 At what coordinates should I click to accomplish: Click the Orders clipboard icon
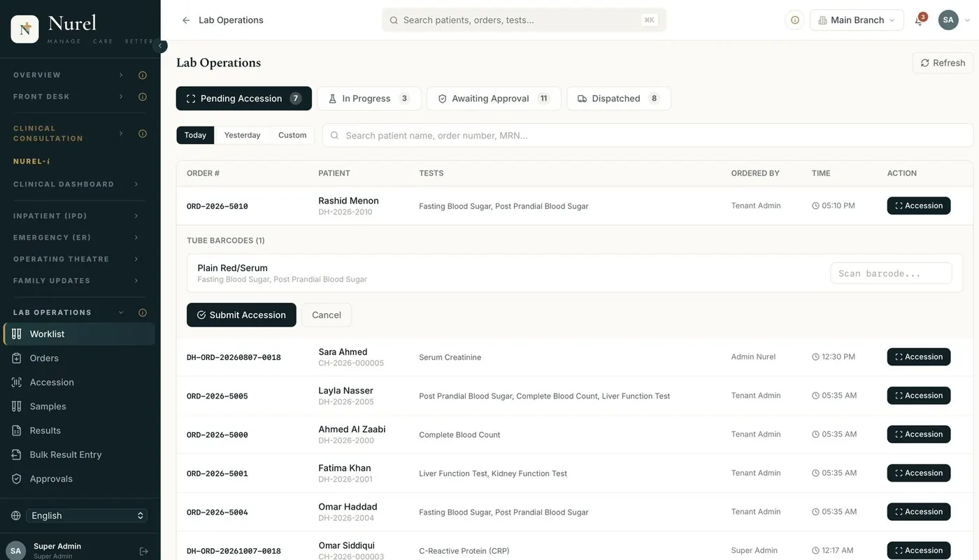(x=17, y=358)
